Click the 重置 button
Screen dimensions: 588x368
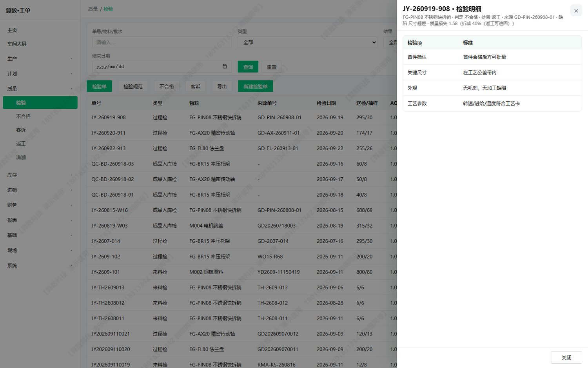(x=272, y=67)
